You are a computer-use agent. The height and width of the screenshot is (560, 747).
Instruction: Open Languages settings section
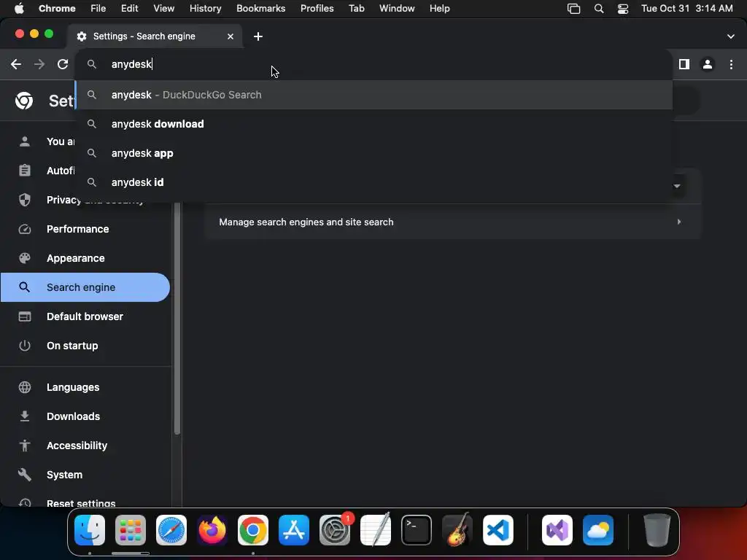point(85,387)
